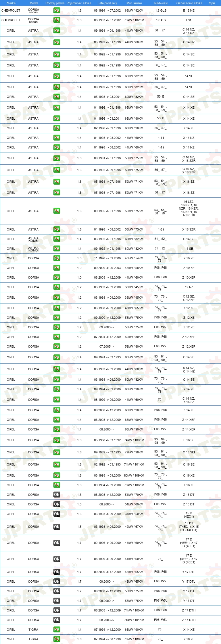Screen dimensions: 221x644
Task: Click the power cell '72kW / 98KM'
Action: [x=134, y=453]
